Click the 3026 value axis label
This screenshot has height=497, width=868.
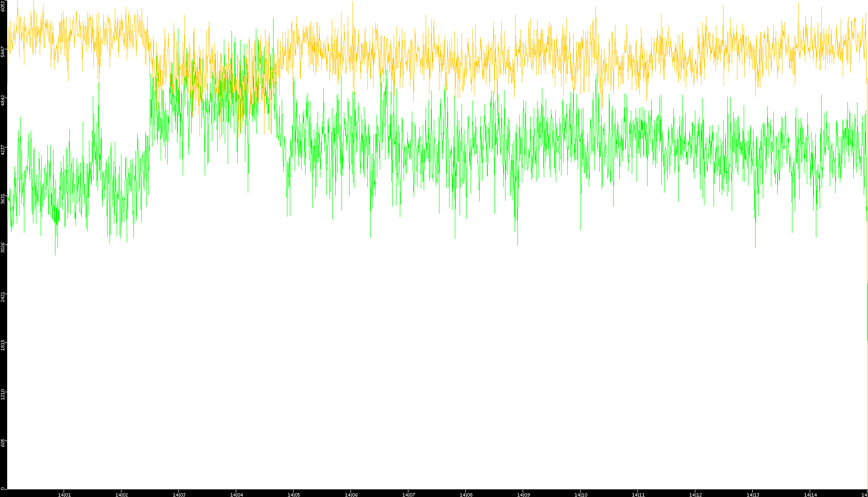click(x=3, y=247)
